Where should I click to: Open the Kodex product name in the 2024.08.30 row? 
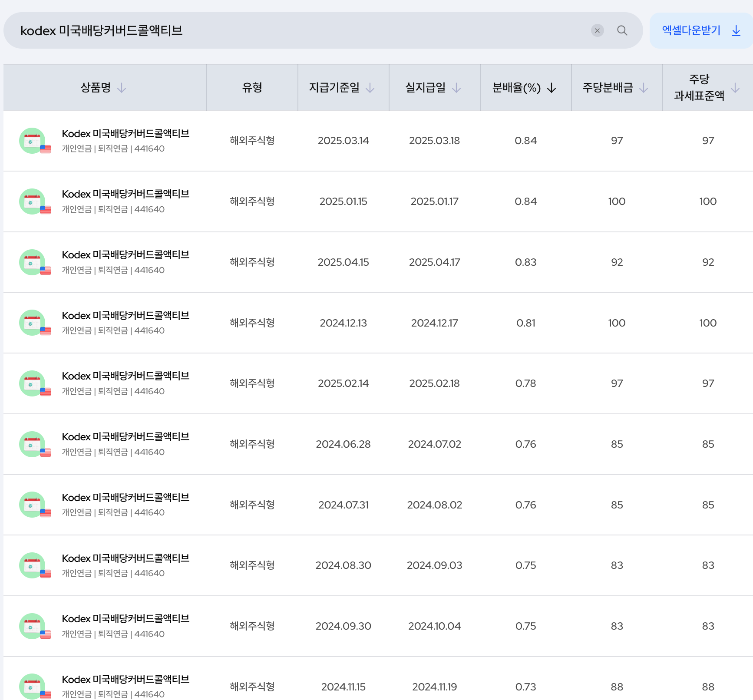coord(125,558)
